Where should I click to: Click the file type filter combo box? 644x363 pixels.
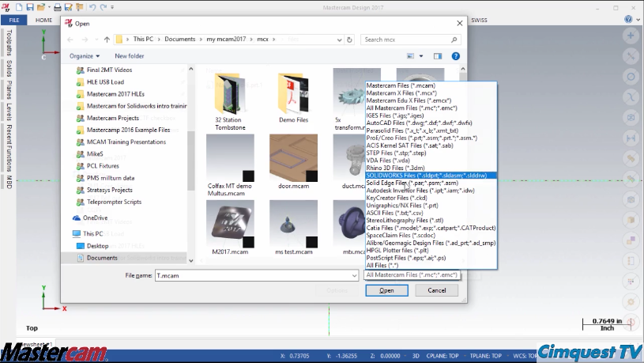412,275
